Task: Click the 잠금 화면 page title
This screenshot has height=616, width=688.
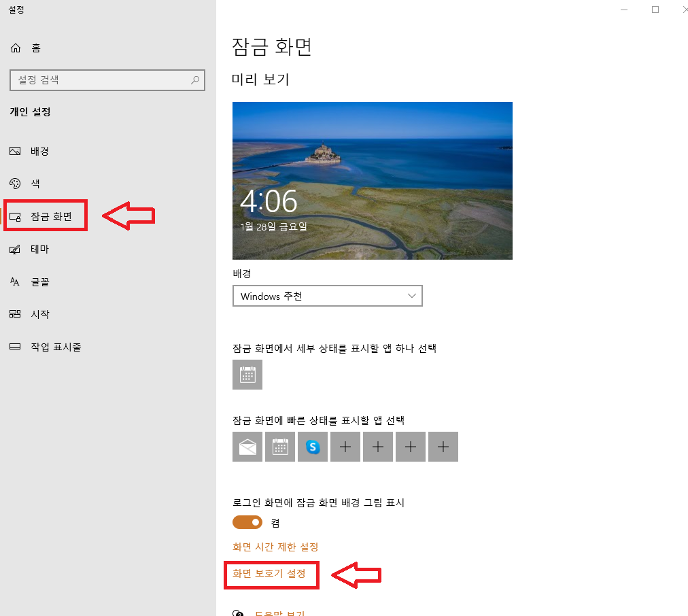Action: click(x=272, y=47)
